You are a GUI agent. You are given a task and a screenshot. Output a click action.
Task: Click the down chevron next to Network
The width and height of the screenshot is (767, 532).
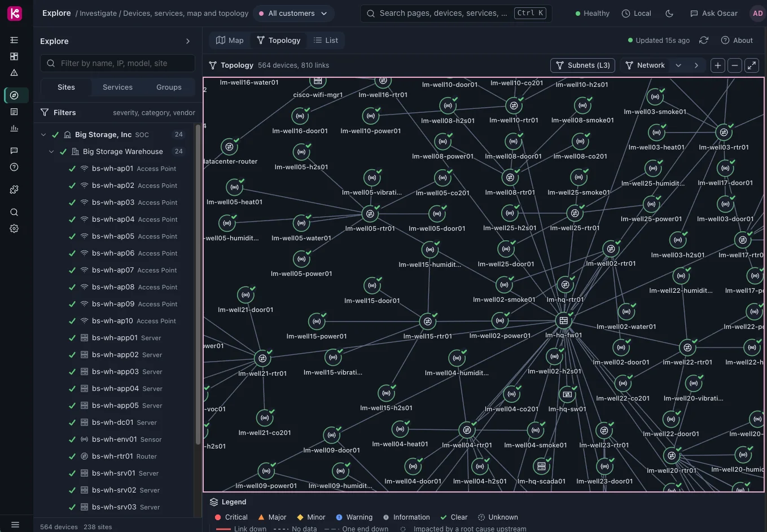pyautogui.click(x=678, y=65)
